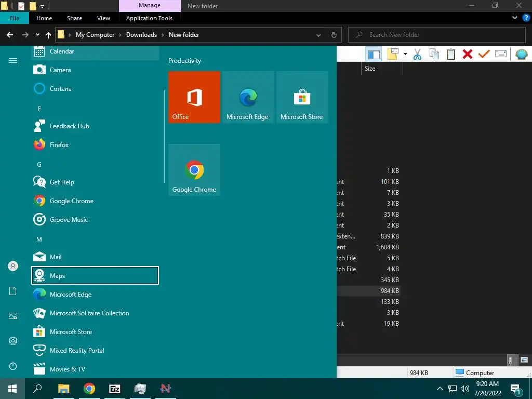Viewport: 532px width, 399px height.
Task: Expand address bar history dropdown
Action: 318,35
